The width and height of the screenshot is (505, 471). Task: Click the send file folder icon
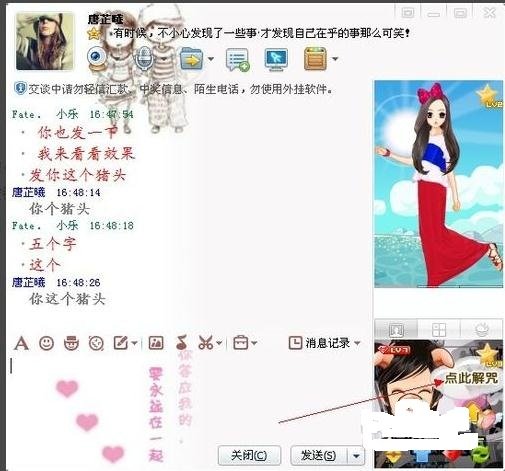pos(191,59)
